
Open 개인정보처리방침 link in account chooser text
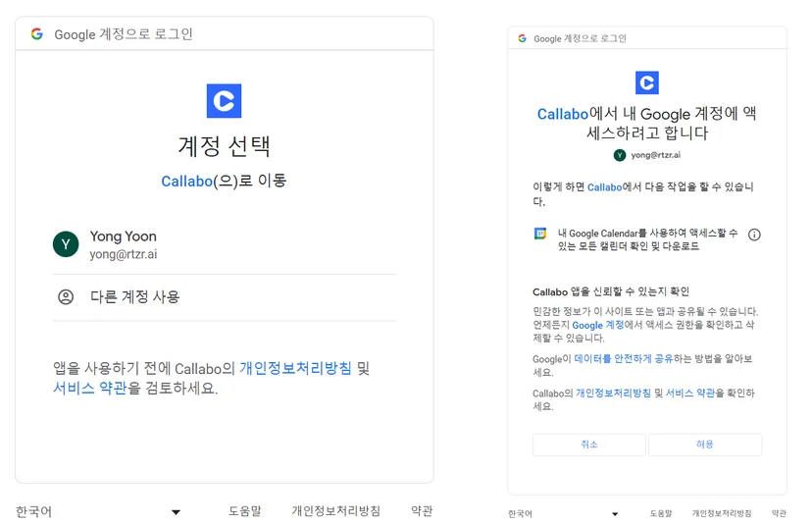point(295,368)
